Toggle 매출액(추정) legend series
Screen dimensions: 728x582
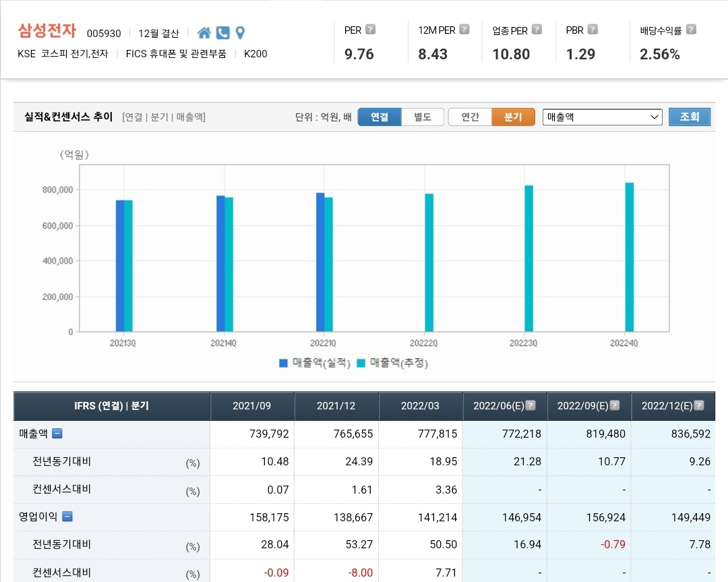click(392, 363)
